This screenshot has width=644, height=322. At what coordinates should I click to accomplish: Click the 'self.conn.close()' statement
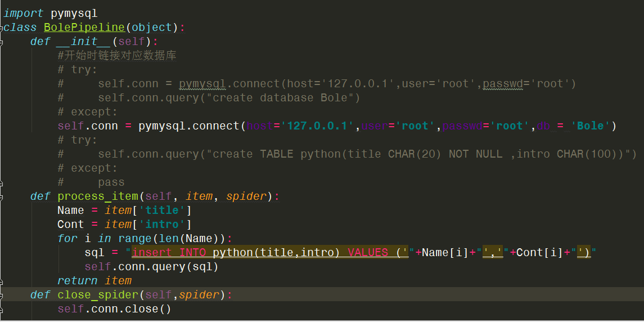pyautogui.click(x=114, y=309)
